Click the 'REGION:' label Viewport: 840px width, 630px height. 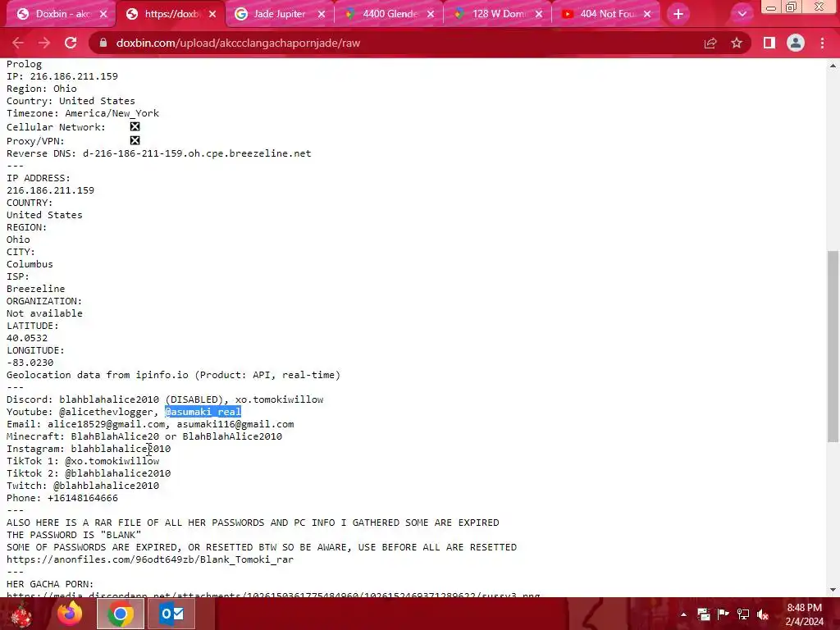click(x=27, y=227)
